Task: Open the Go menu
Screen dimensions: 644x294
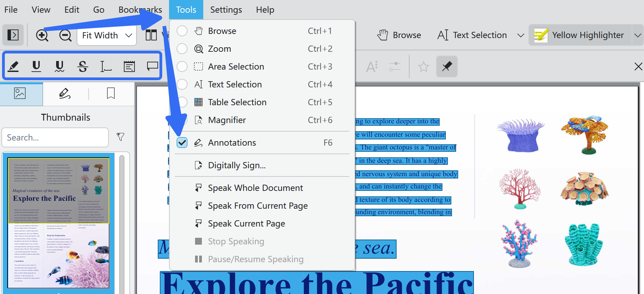Action: click(x=99, y=10)
